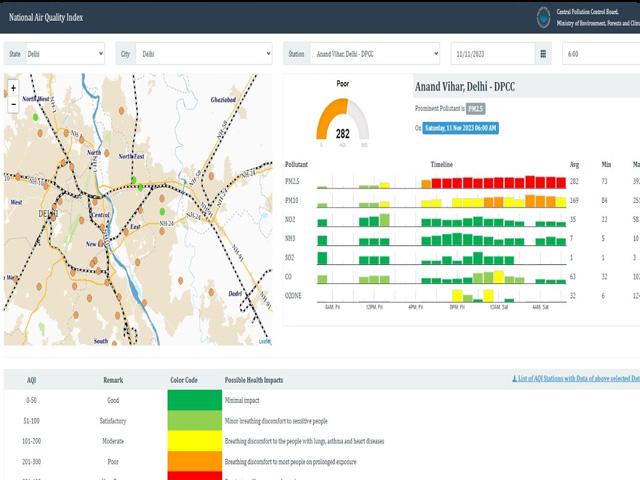Screen dimensions: 640x480
Task: Click the Avg column header
Action: coord(574,164)
